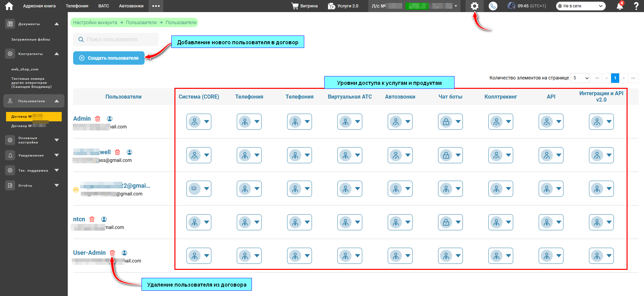Screen dimensions: 644x296
Task: Open User-Admin's Коллтрекинг access dropdown
Action: tap(501, 256)
